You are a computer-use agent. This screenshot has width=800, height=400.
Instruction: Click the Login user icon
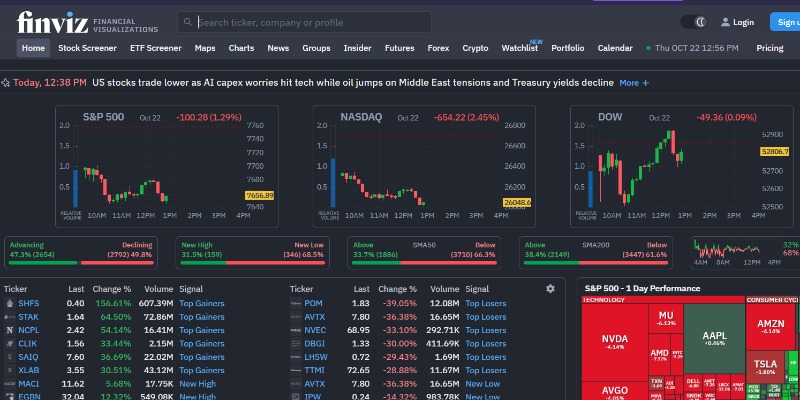tap(725, 22)
